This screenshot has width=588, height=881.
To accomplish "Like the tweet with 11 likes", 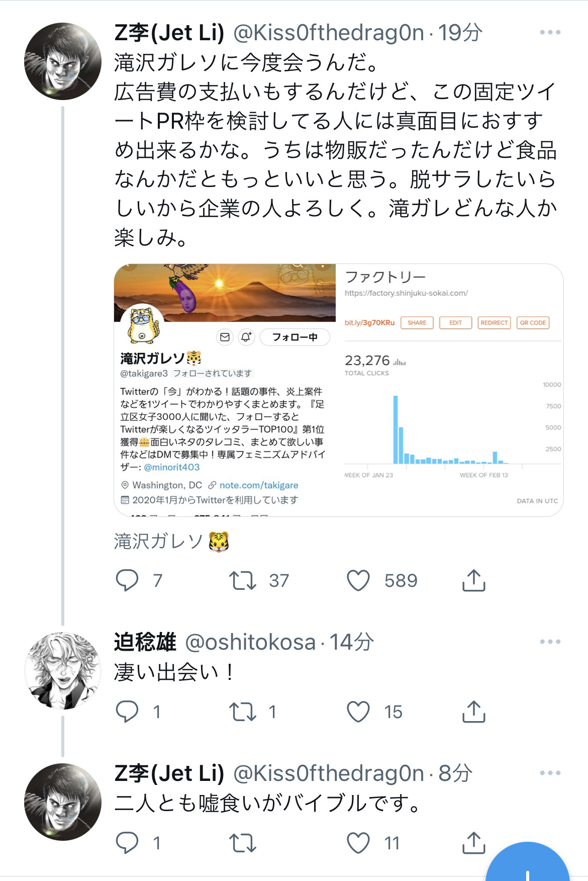I will pos(358,843).
